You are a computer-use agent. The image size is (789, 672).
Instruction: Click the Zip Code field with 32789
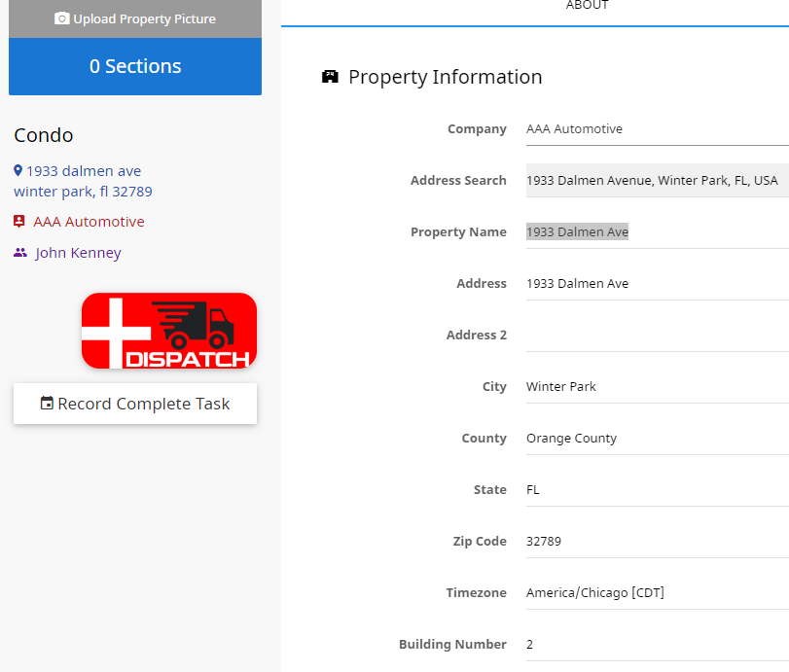[657, 542]
